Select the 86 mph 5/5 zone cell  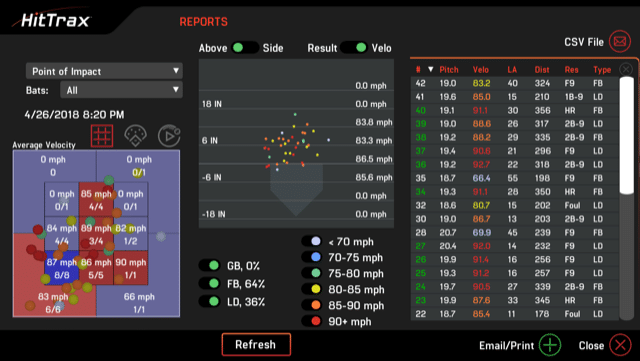click(96, 268)
